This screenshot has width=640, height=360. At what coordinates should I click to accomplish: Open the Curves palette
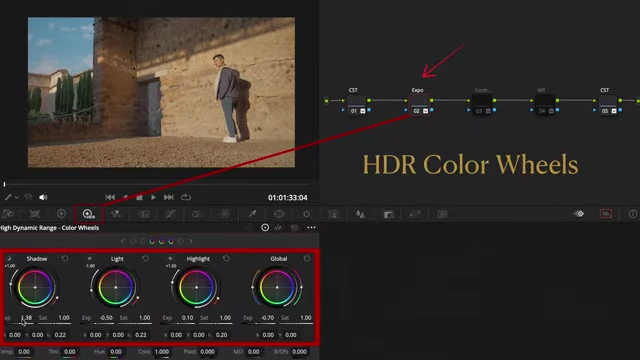tap(170, 214)
